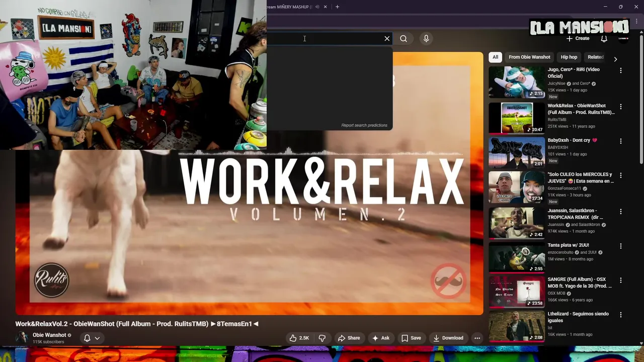Click the magnifier search button

pos(404,39)
